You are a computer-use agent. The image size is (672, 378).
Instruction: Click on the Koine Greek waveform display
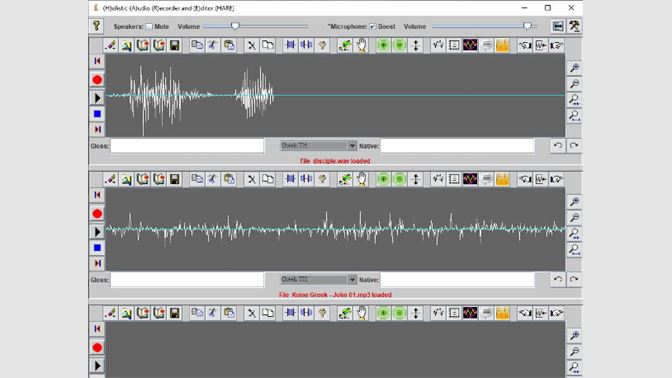pos(335,229)
